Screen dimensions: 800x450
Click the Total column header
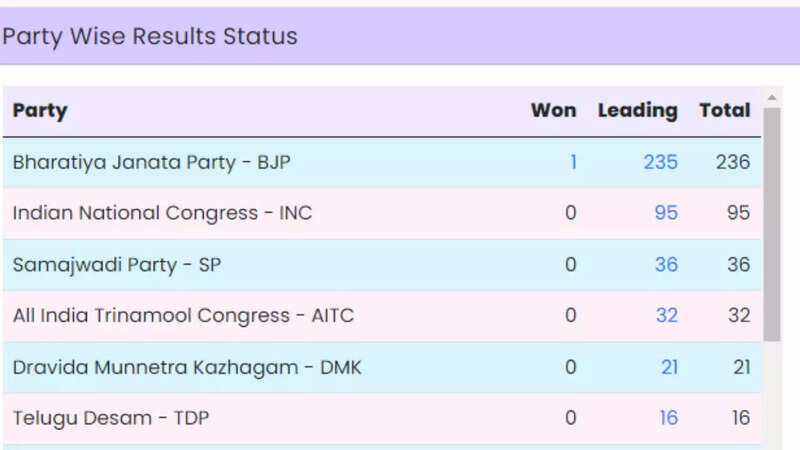coord(725,111)
